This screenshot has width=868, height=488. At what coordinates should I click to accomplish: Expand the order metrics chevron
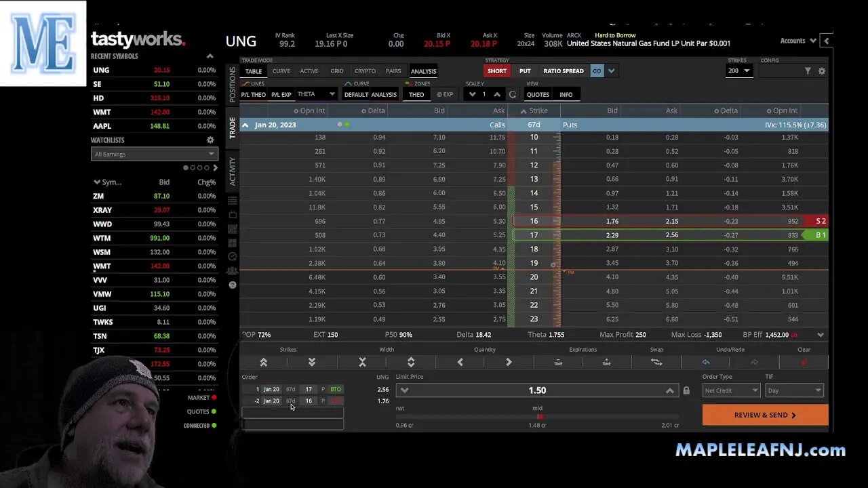tap(821, 335)
